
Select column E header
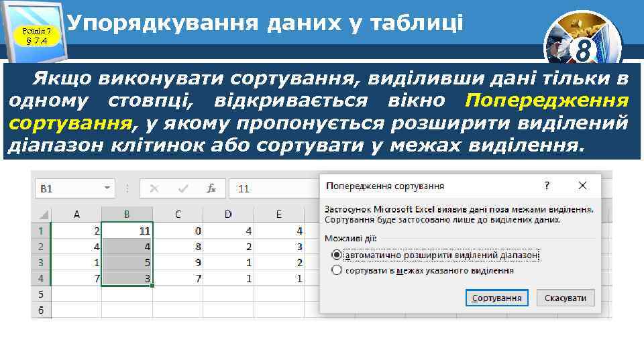(279, 215)
